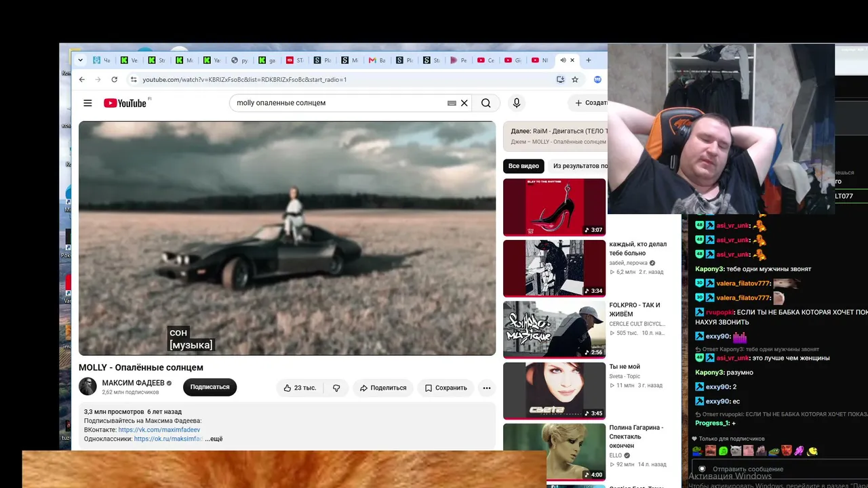Open the vk.com/maximfadeev link
Image resolution: width=868 pixels, height=488 pixels.
159,430
